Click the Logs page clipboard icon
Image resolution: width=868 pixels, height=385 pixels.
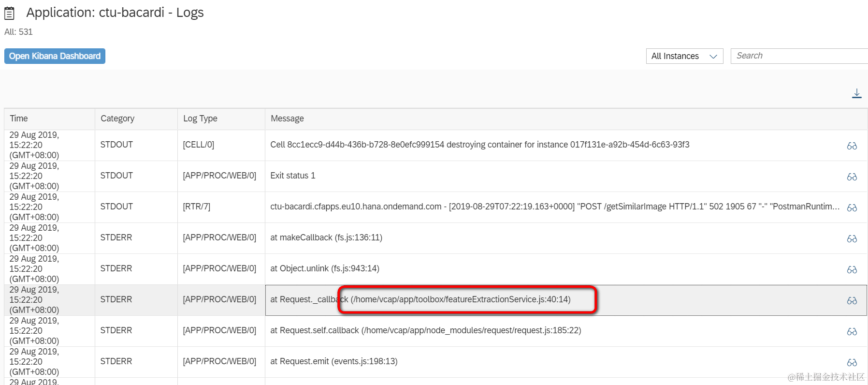[9, 14]
